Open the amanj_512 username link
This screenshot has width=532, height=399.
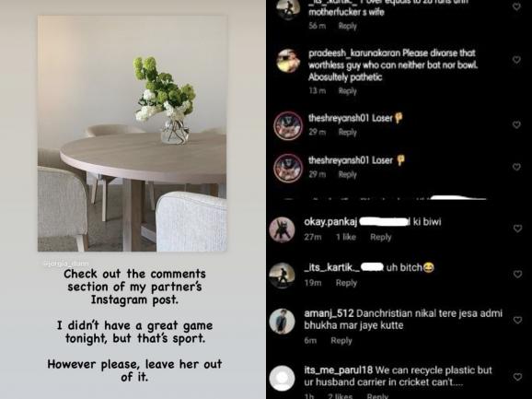[329, 313]
